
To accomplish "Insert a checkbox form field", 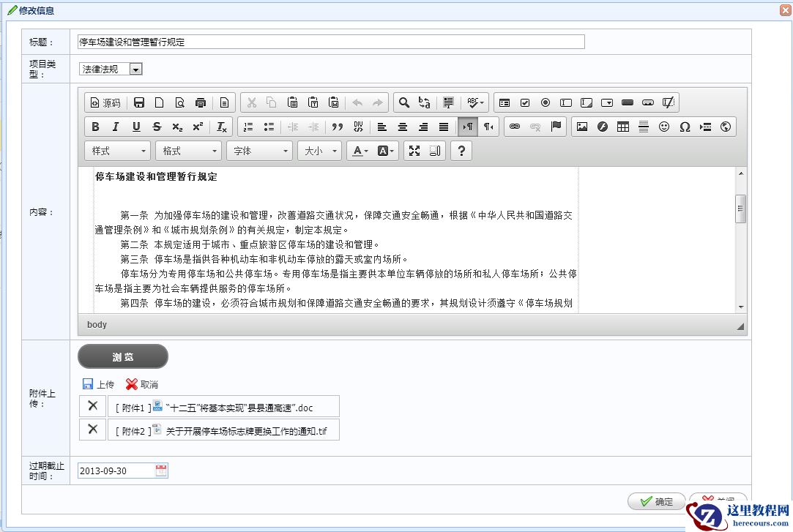I will pos(525,102).
